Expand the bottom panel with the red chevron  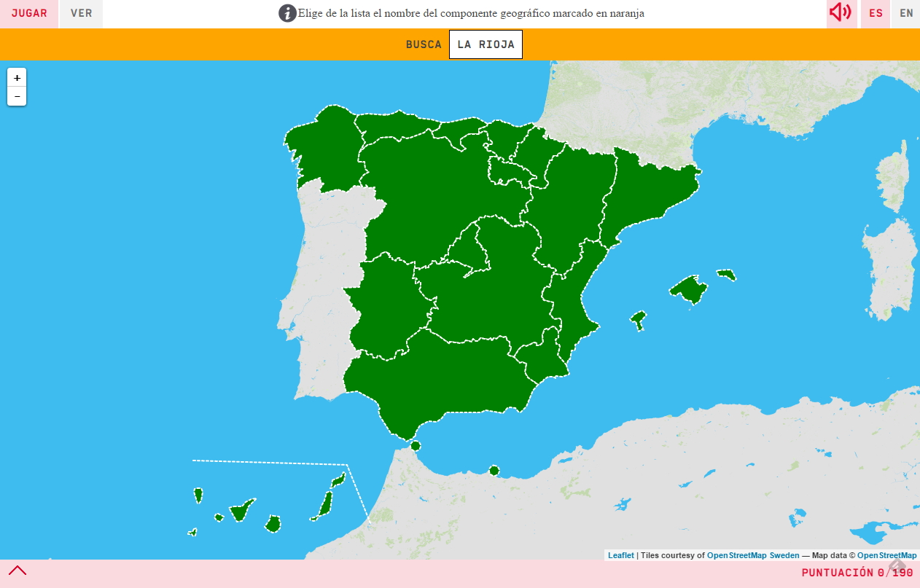17,571
